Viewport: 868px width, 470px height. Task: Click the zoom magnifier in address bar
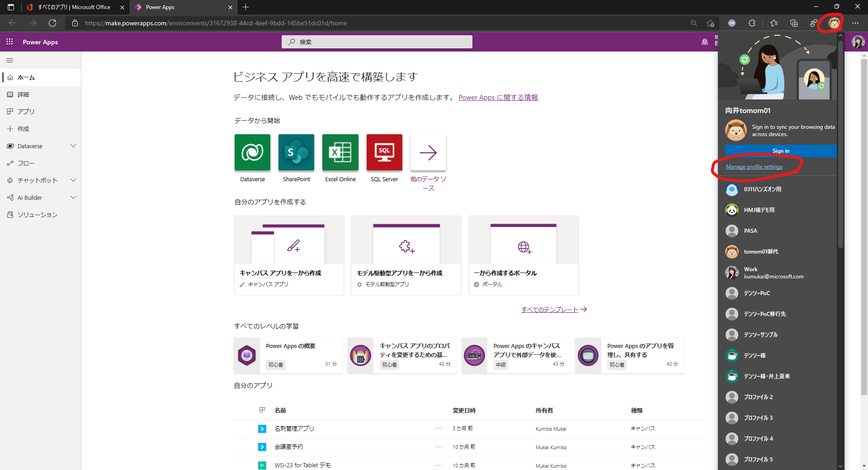694,23
